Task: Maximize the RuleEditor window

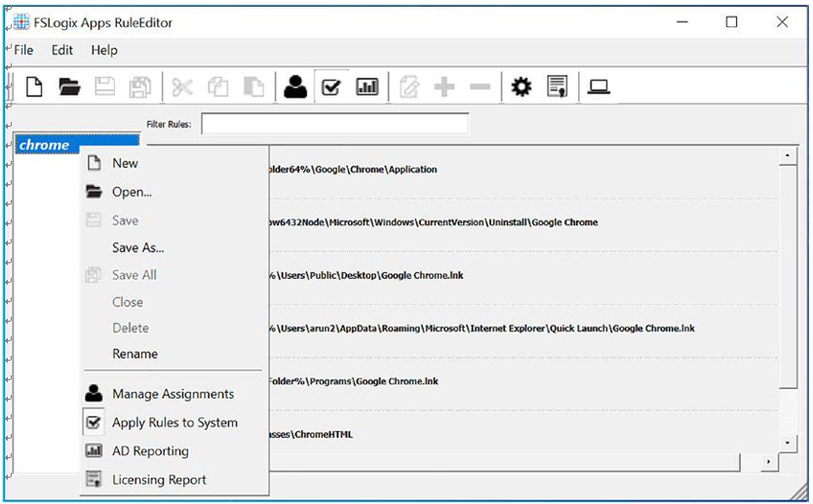Action: [731, 21]
